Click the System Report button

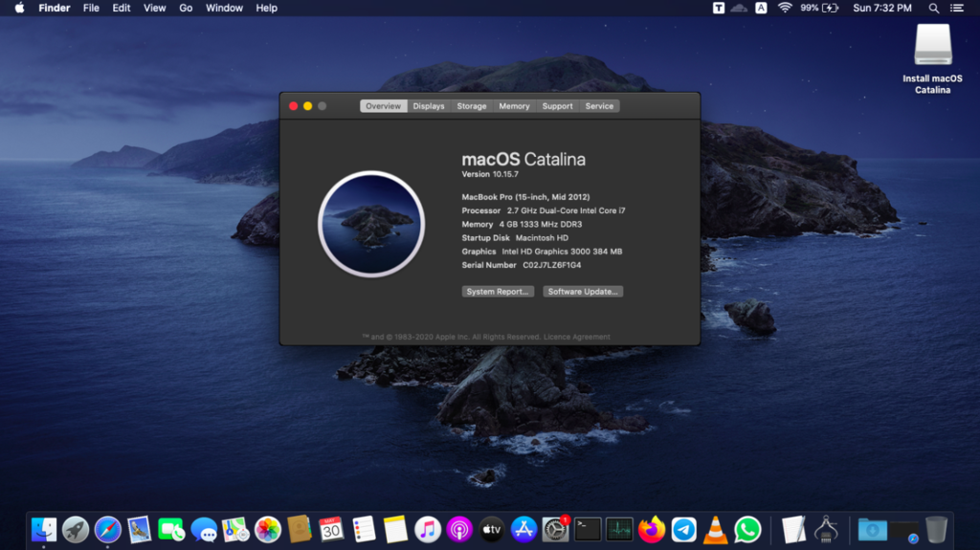[x=498, y=292]
